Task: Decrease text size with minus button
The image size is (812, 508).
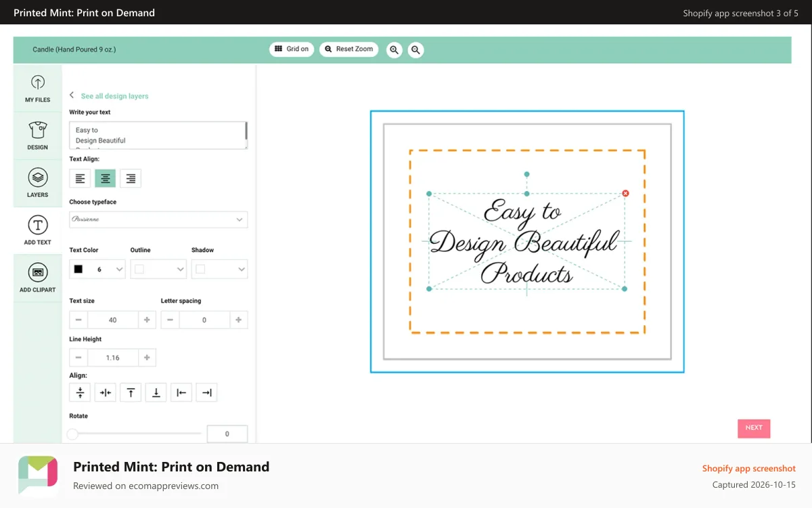Action: (x=78, y=320)
